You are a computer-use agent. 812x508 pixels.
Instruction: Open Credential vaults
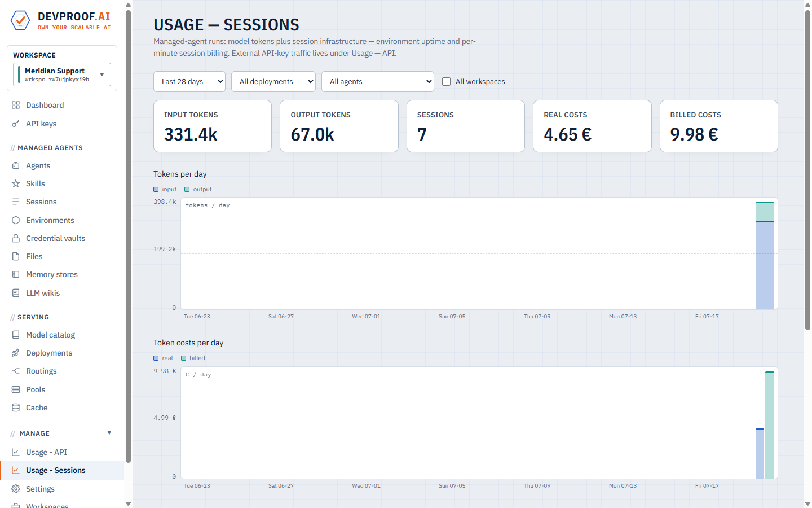(x=62, y=238)
